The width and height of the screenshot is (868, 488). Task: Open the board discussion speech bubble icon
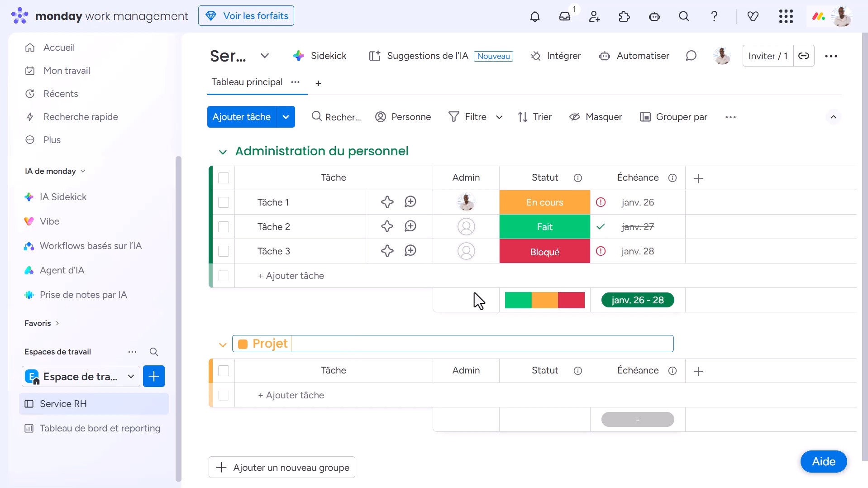pyautogui.click(x=691, y=56)
